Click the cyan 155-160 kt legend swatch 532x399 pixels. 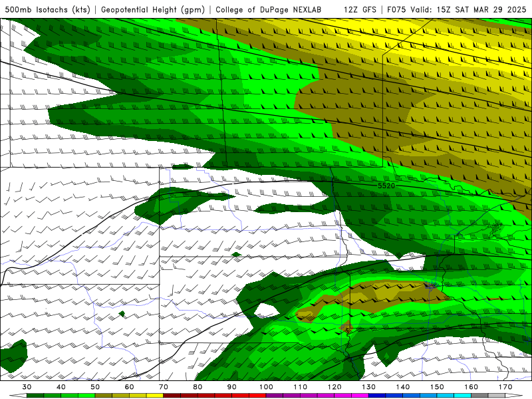point(463,396)
